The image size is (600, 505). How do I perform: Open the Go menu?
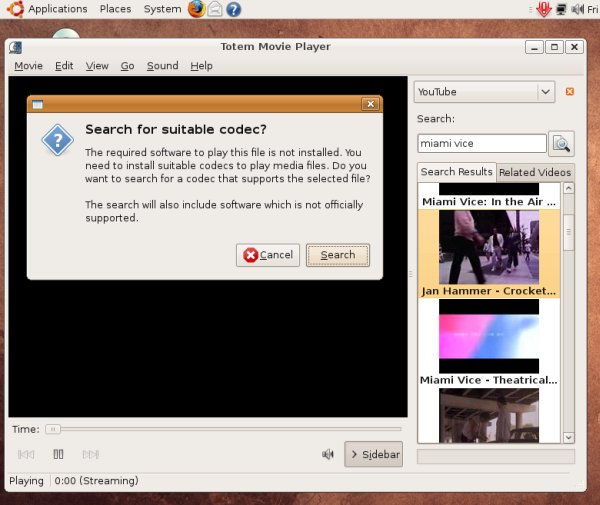[x=127, y=66]
